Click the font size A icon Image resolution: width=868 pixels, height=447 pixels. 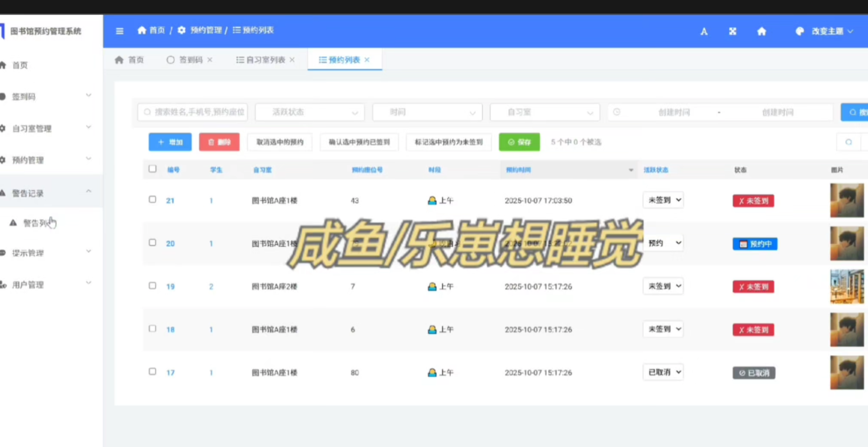coord(704,31)
